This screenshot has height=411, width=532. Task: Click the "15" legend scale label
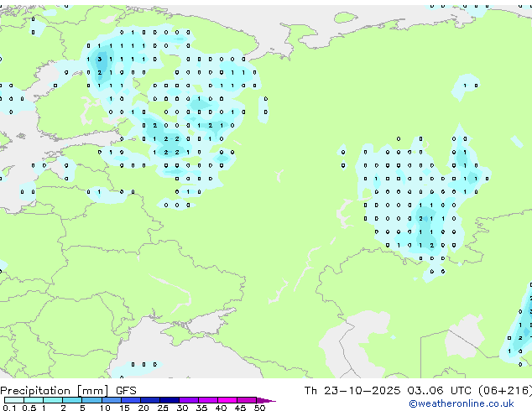point(124,408)
